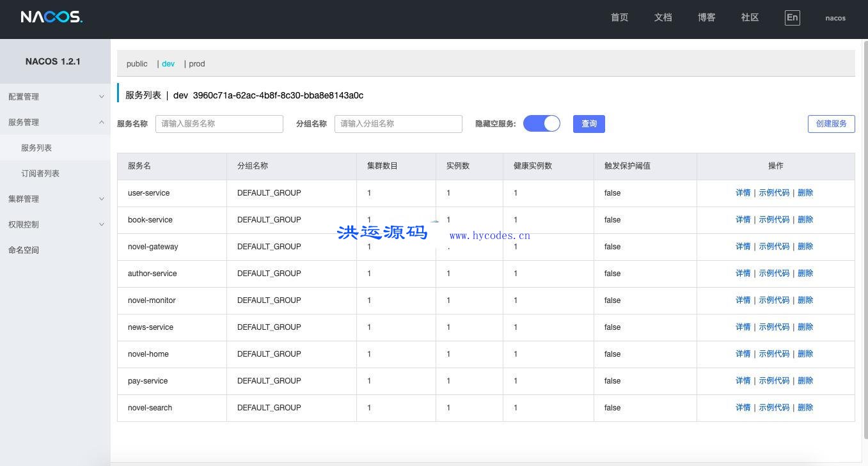Viewport: 868px width, 466px height.
Task: Click 删除 for novel-search
Action: click(x=805, y=407)
